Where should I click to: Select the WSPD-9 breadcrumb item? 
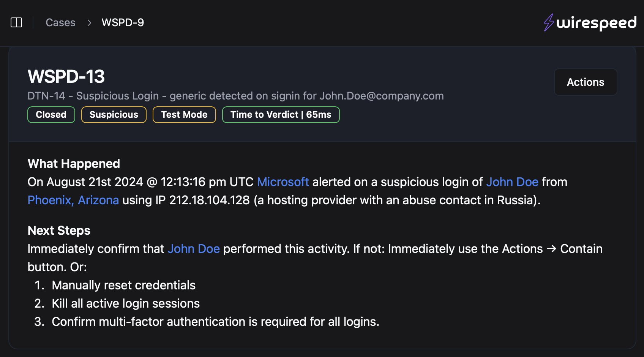pyautogui.click(x=123, y=23)
